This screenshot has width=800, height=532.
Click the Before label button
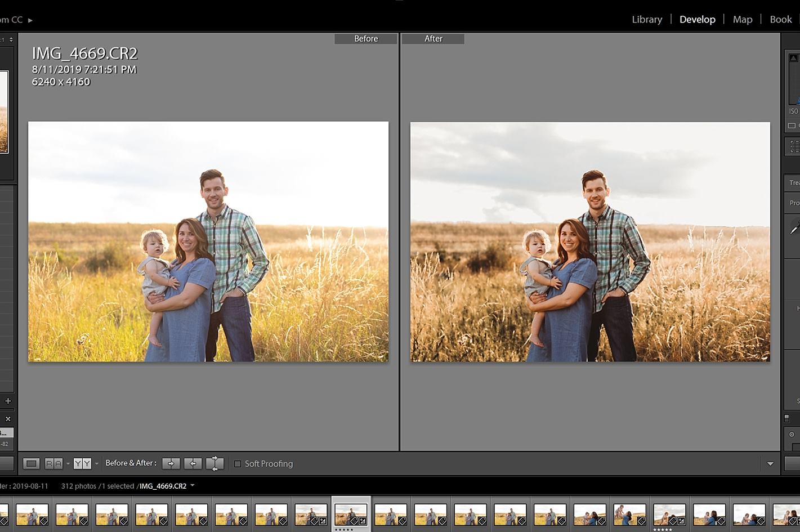click(x=366, y=39)
